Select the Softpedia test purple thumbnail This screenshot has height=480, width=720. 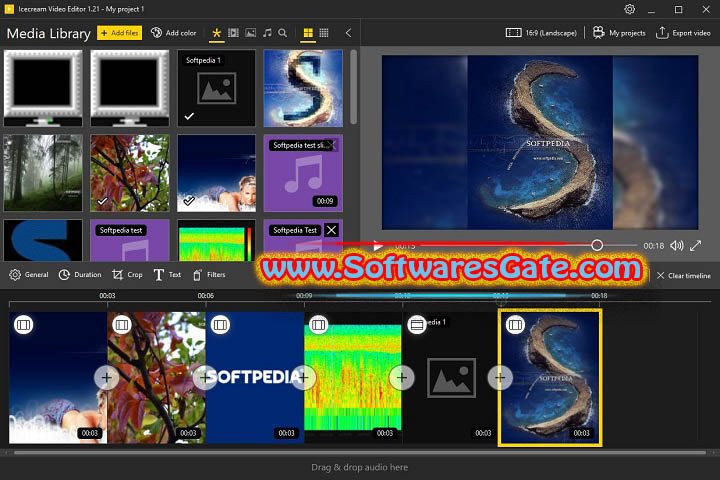click(130, 240)
